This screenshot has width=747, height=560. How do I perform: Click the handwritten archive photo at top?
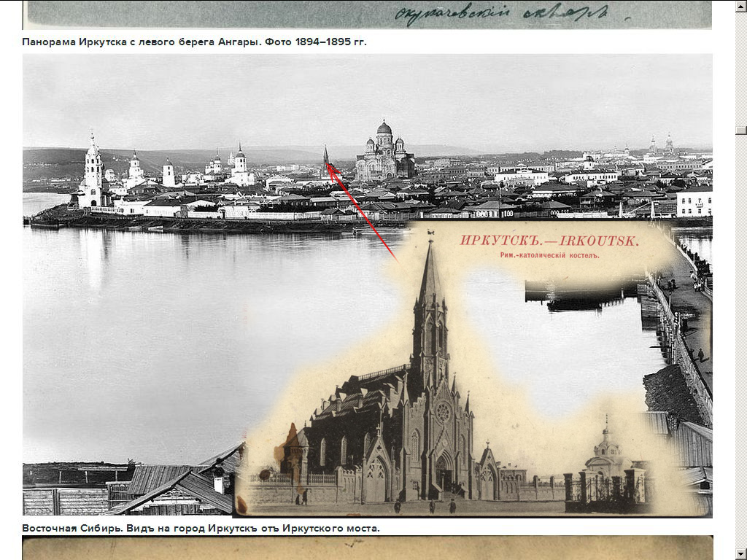click(x=368, y=15)
